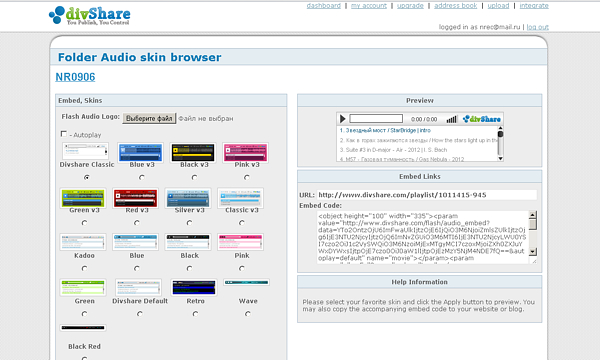Select the Wave skin thumbnail
The width and height of the screenshot is (600, 360).
click(246, 282)
